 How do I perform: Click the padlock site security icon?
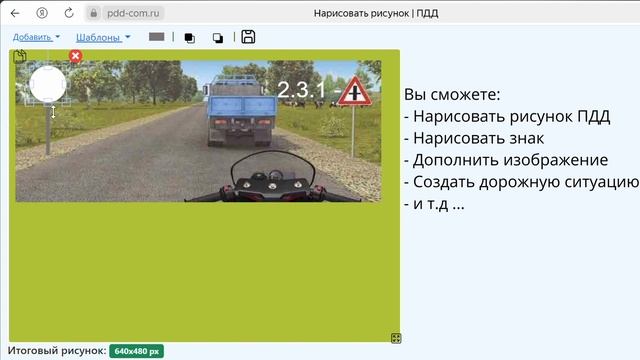93,13
